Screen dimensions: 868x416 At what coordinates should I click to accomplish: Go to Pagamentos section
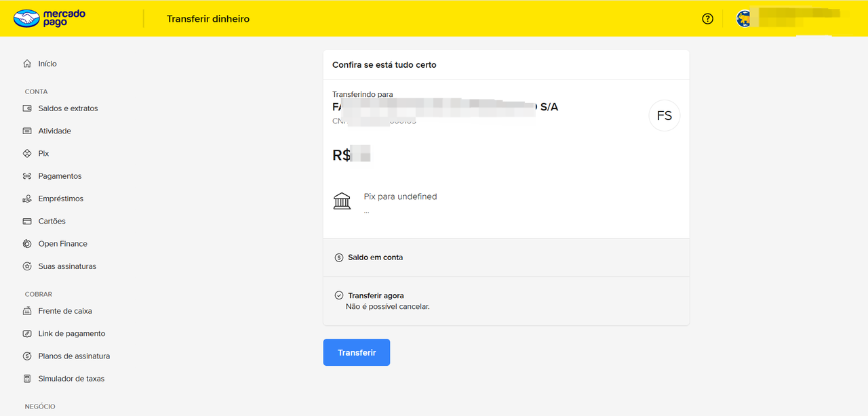click(x=60, y=176)
